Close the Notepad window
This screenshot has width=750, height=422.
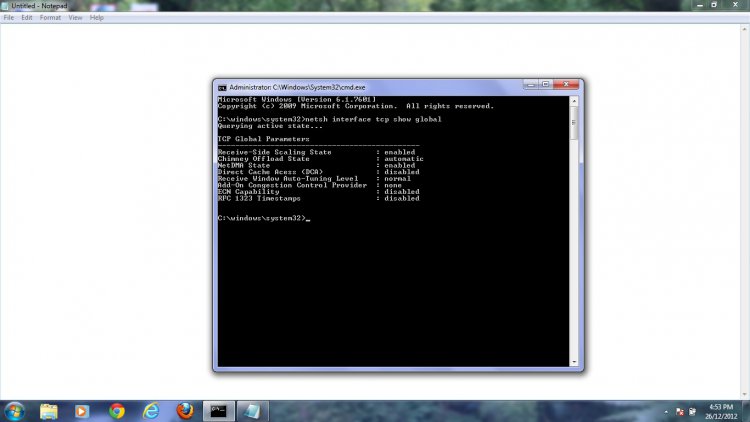(735, 5)
